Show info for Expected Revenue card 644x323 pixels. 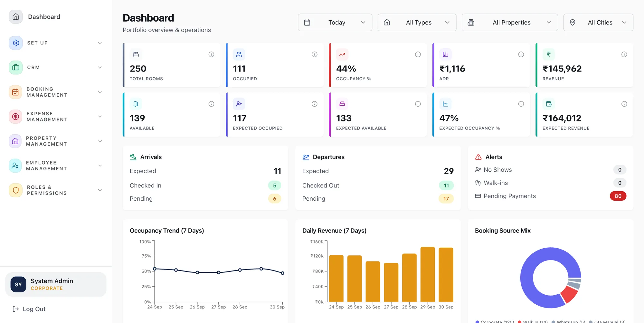(624, 104)
